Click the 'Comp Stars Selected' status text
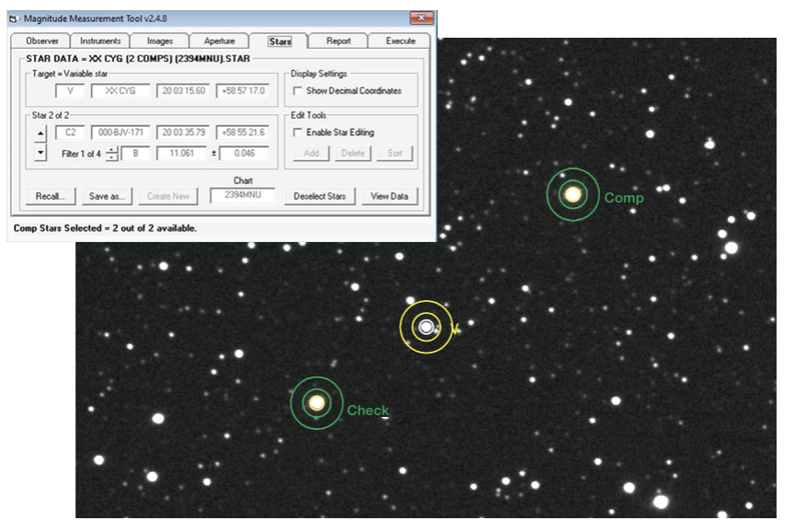 pyautogui.click(x=105, y=228)
